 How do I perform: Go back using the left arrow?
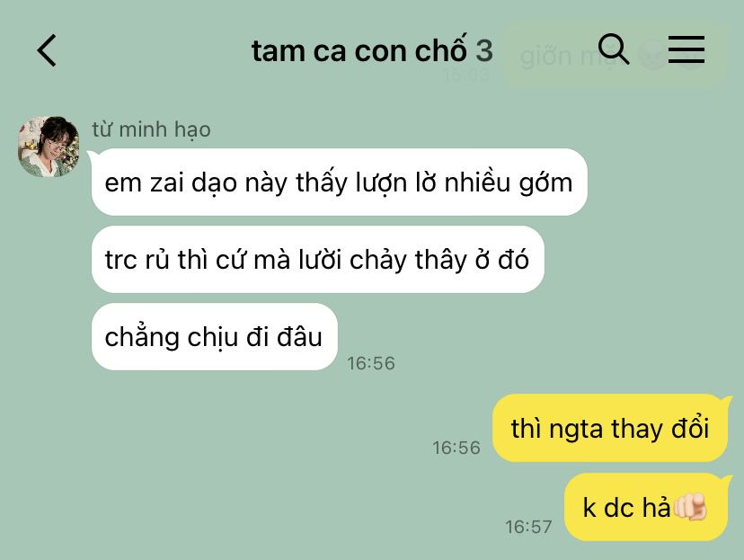(47, 50)
